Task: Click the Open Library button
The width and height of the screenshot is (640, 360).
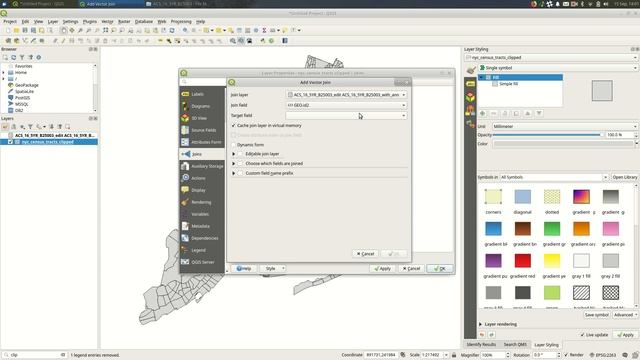Action: pyautogui.click(x=624, y=177)
